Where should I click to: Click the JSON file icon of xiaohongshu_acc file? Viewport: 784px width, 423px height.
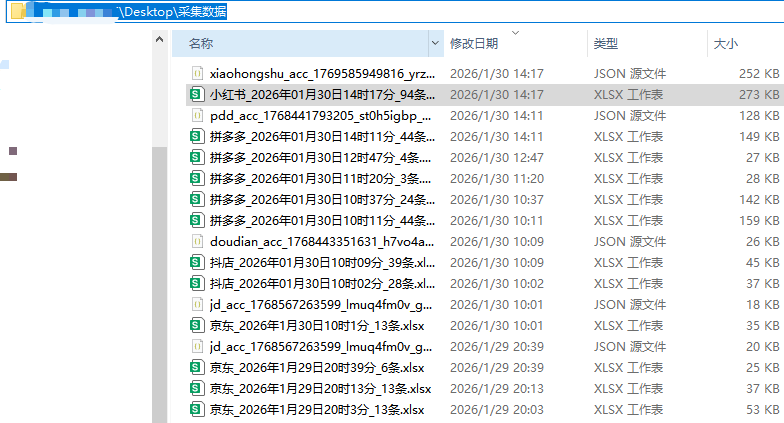[x=197, y=73]
